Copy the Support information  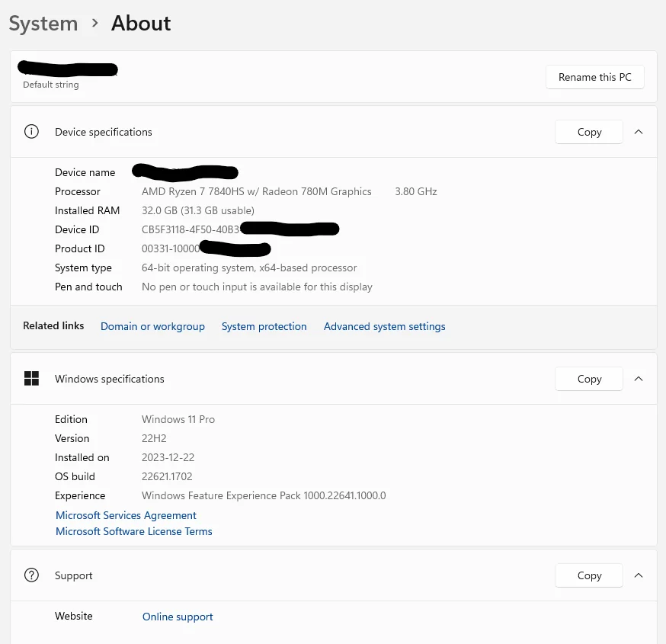pos(589,575)
